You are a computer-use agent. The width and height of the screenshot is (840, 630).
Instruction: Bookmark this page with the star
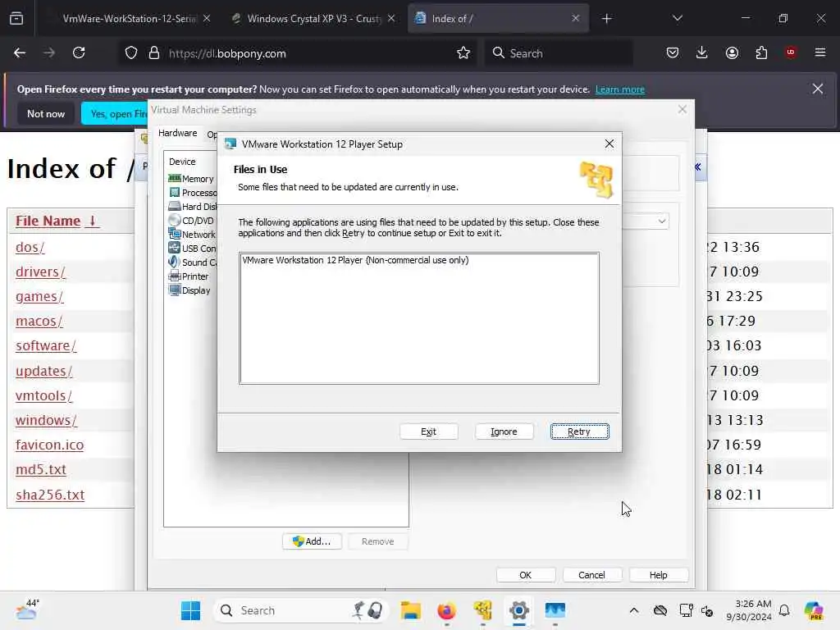[463, 52]
